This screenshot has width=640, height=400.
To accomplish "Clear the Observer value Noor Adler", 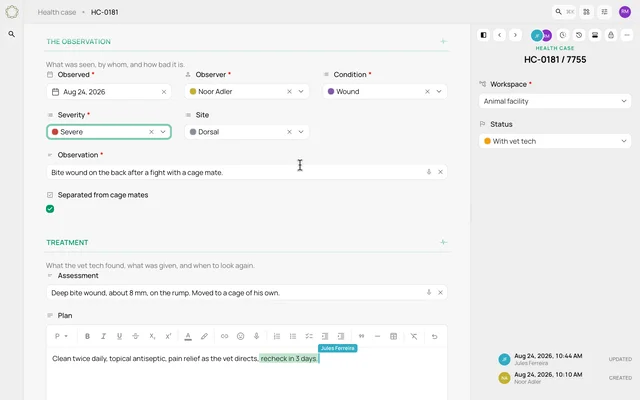I will click(289, 91).
